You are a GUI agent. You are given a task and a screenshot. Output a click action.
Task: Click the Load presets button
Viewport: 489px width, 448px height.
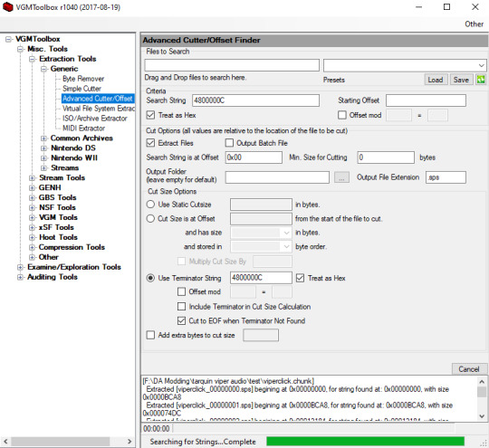click(x=436, y=80)
